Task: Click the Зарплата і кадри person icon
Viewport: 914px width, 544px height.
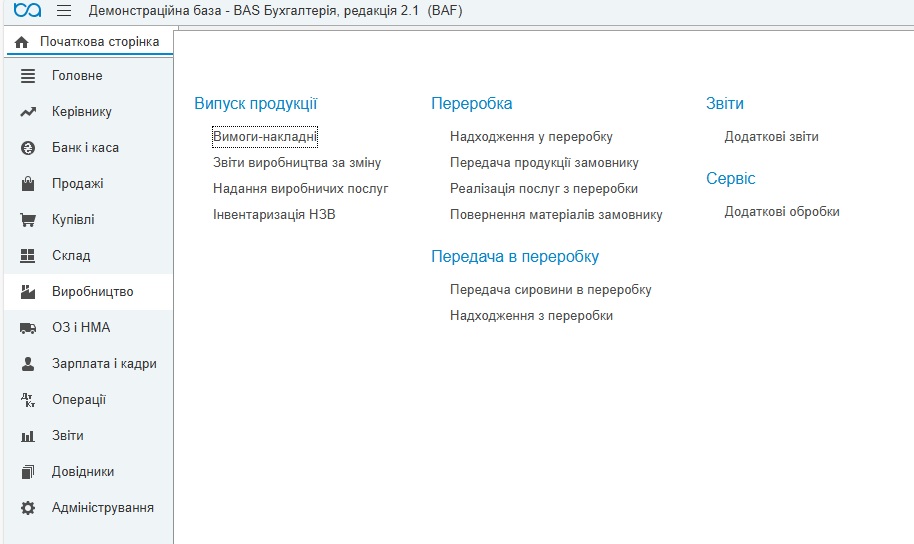Action: (28, 364)
